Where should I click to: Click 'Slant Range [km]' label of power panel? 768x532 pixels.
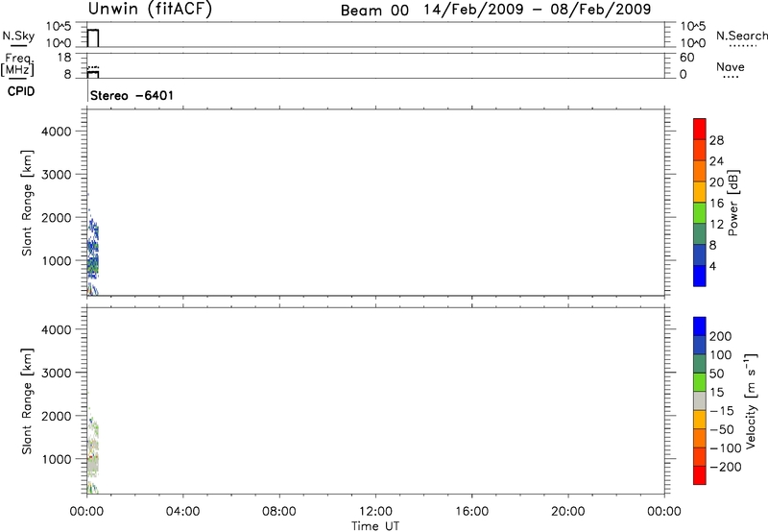(27, 203)
